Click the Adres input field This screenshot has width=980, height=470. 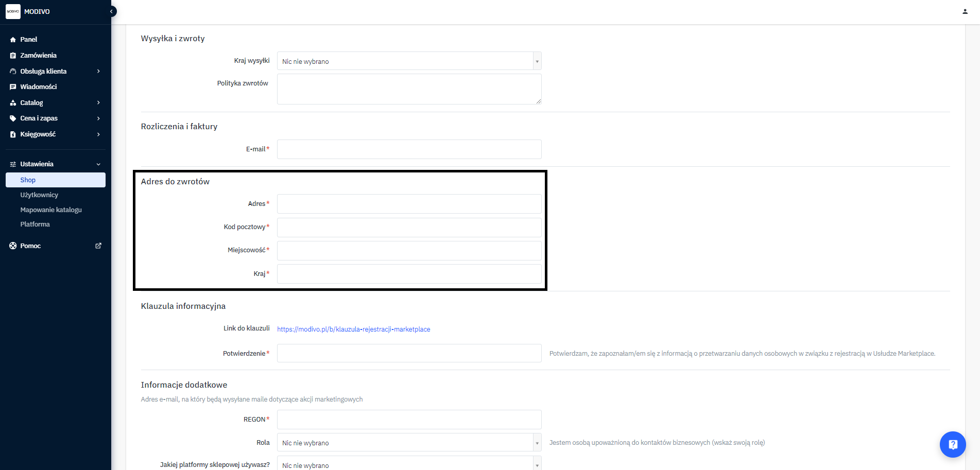[x=409, y=204]
